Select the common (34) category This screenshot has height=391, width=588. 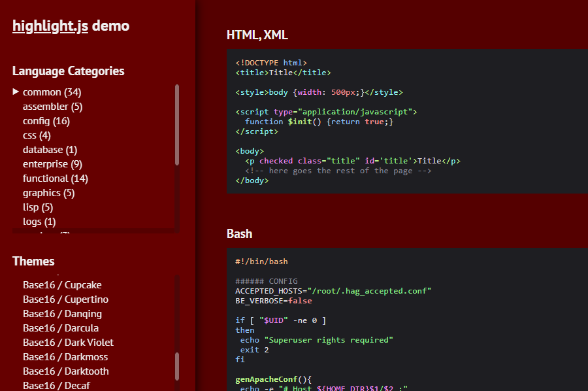click(x=52, y=92)
